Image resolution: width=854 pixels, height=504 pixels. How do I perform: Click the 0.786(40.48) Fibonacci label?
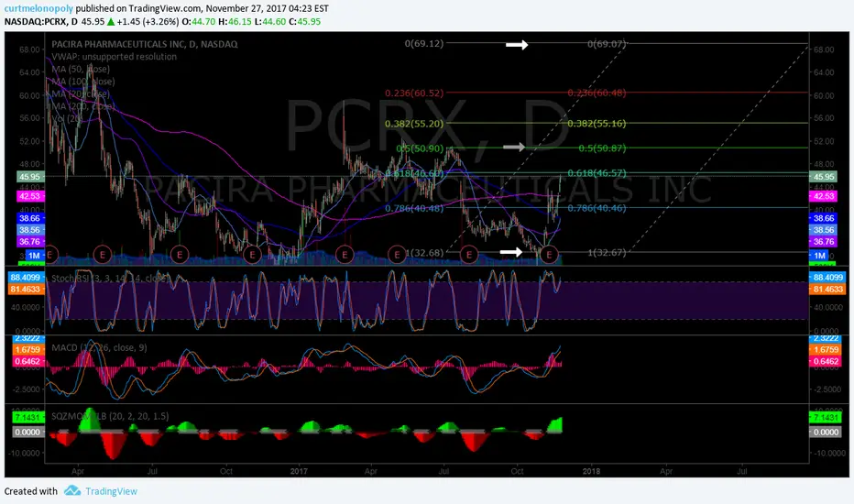click(414, 208)
